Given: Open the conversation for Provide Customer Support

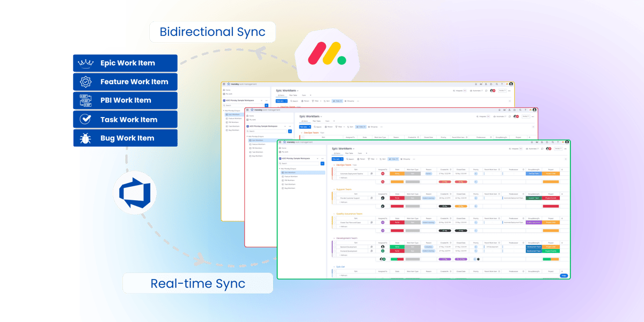Looking at the screenshot, I should coord(371,198).
